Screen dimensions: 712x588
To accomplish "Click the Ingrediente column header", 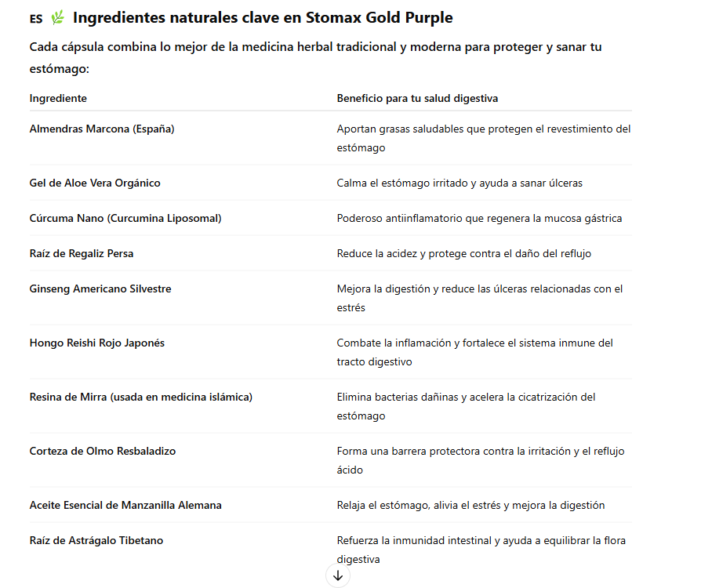I will coord(58,98).
